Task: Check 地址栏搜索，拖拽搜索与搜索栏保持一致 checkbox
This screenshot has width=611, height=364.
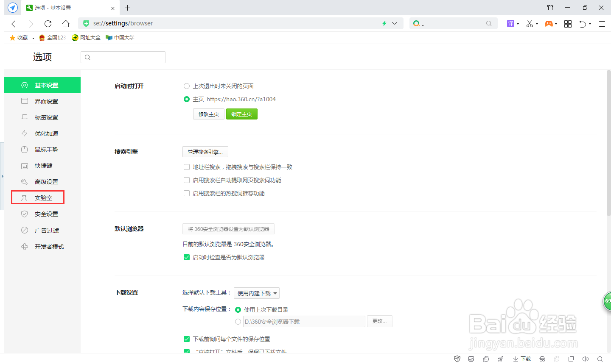Action: (x=187, y=167)
